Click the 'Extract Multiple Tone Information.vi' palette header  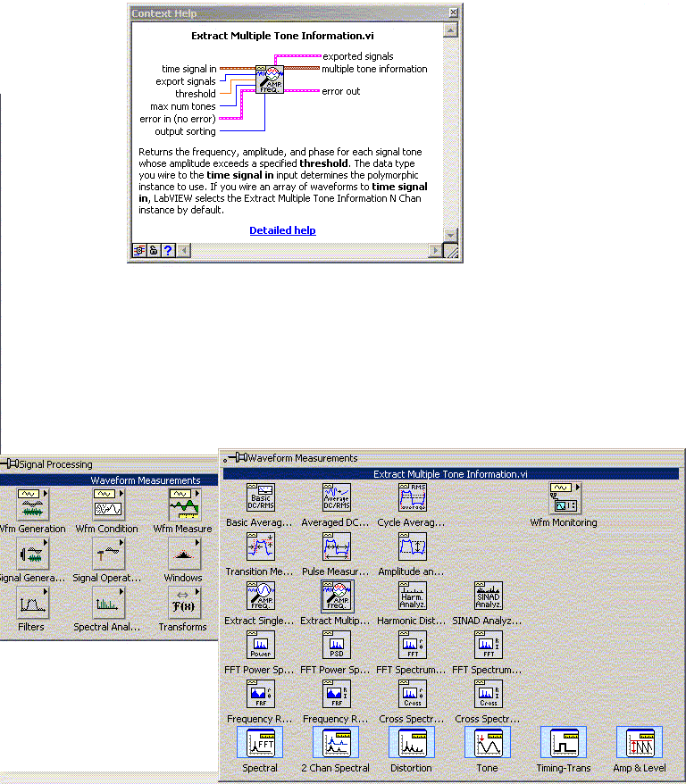click(x=450, y=474)
